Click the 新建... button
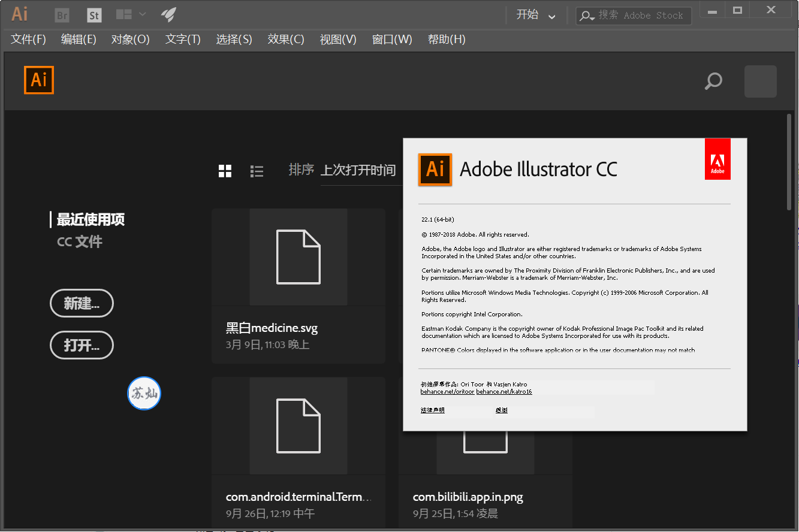This screenshot has height=532, width=799. [x=82, y=303]
